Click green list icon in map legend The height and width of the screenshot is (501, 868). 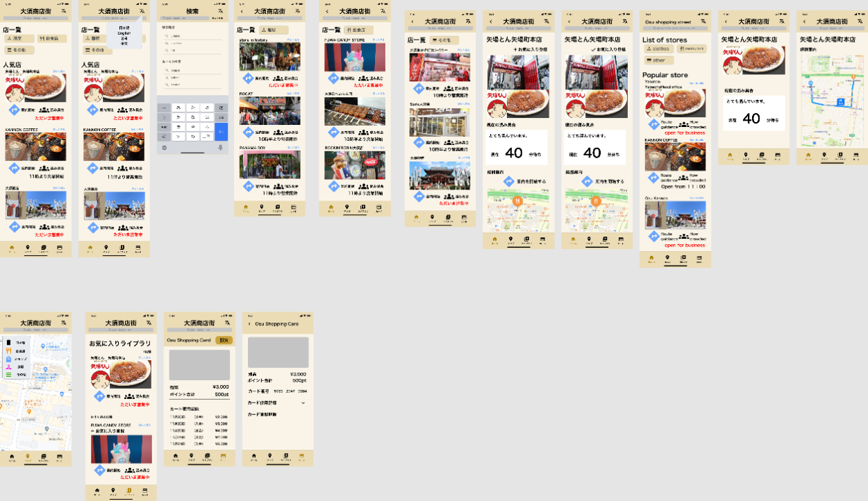pyautogui.click(x=8, y=375)
